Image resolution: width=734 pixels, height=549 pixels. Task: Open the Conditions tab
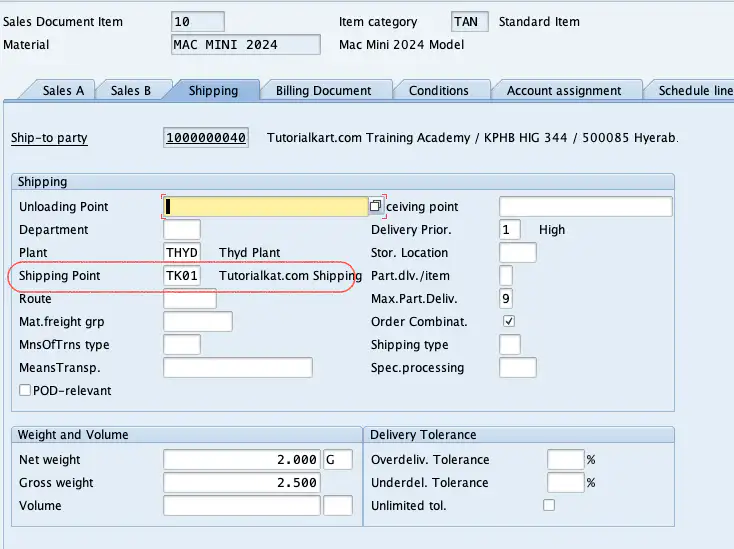pyautogui.click(x=439, y=90)
